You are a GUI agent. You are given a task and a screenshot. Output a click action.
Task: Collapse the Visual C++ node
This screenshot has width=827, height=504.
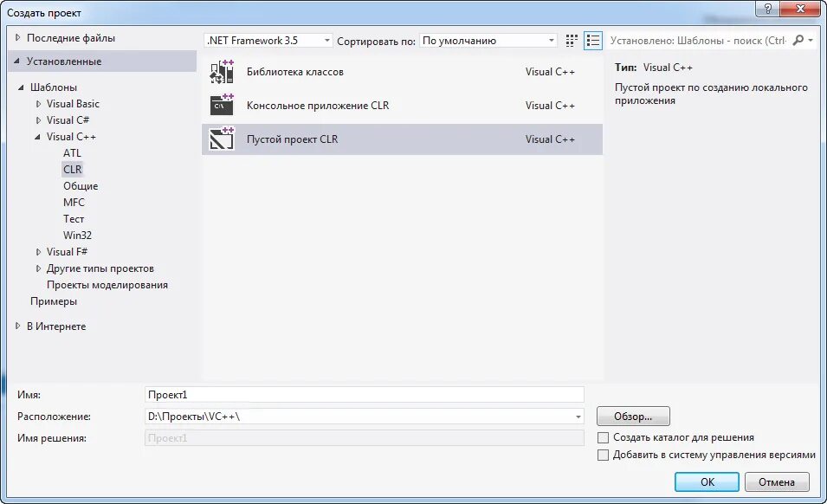click(37, 137)
